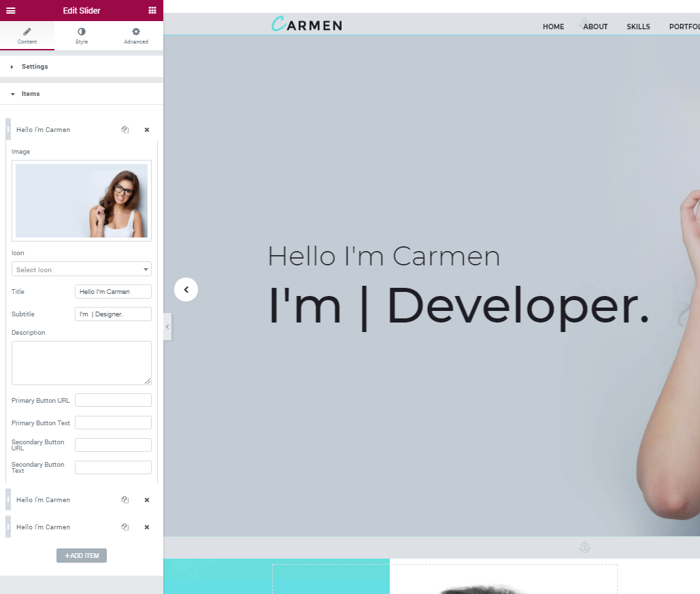
Task: Focus the Primary Button URL field
Action: [x=113, y=400]
